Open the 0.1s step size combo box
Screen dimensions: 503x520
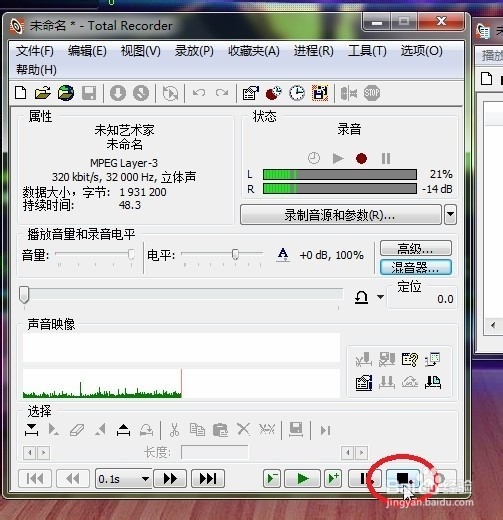124,479
